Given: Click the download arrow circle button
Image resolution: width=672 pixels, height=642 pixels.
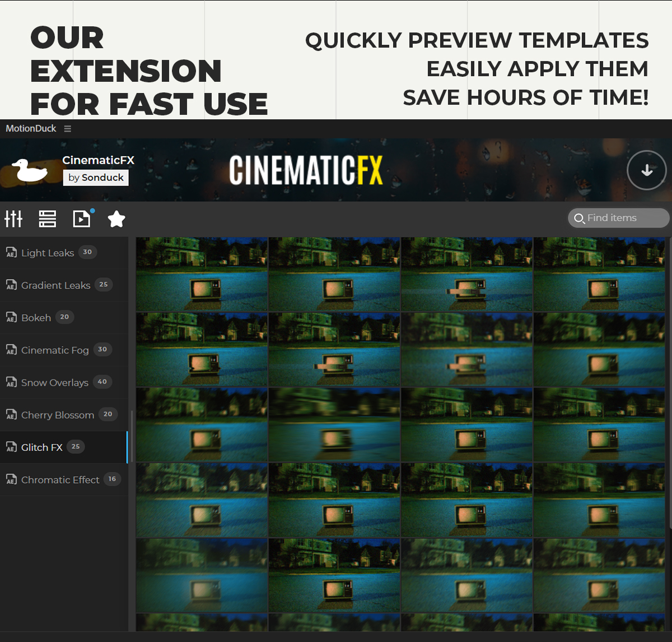Looking at the screenshot, I should click(x=646, y=170).
